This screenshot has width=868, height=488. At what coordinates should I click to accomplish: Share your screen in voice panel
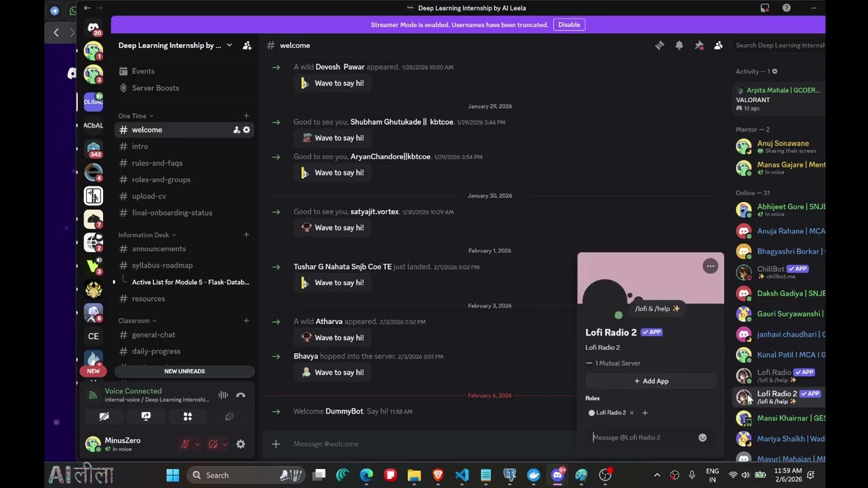pyautogui.click(x=146, y=416)
